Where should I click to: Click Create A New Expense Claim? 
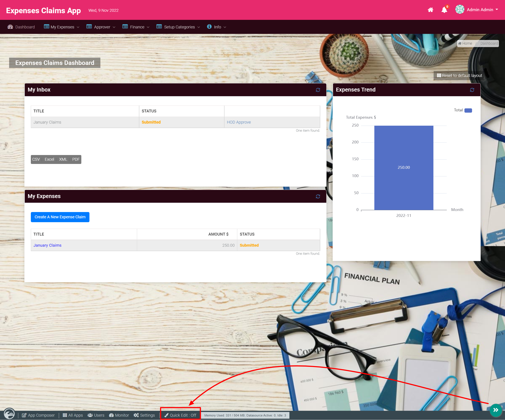coord(60,217)
